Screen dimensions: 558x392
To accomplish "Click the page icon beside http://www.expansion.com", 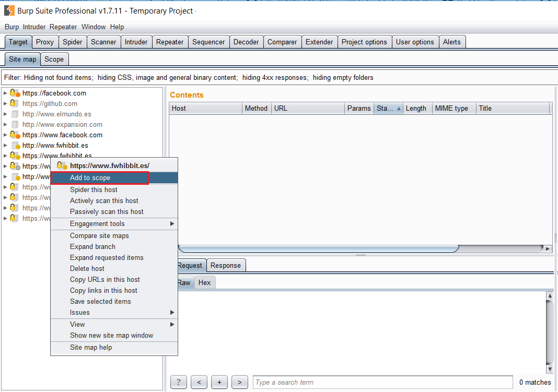I will click(15, 125).
